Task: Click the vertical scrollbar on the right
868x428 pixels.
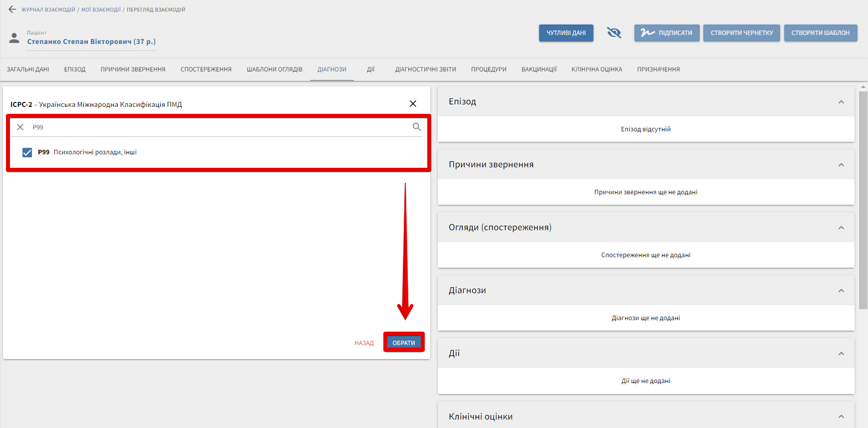Action: [863, 200]
